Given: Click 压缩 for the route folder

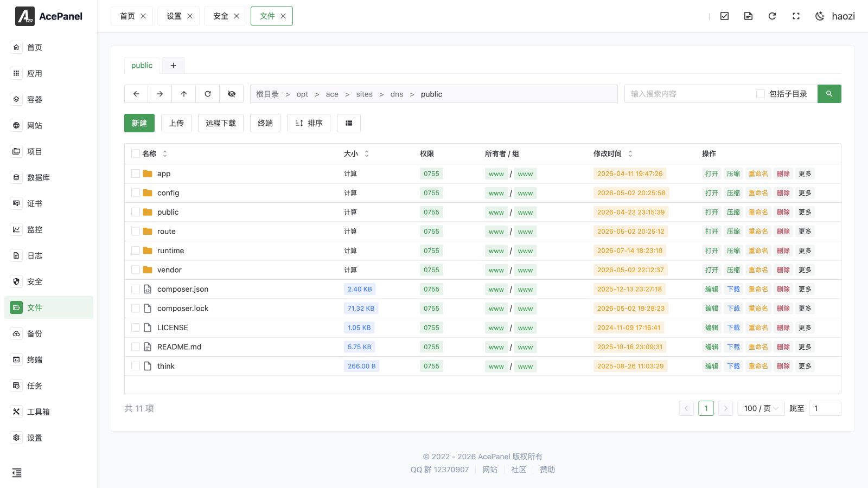Looking at the screenshot, I should (x=733, y=231).
